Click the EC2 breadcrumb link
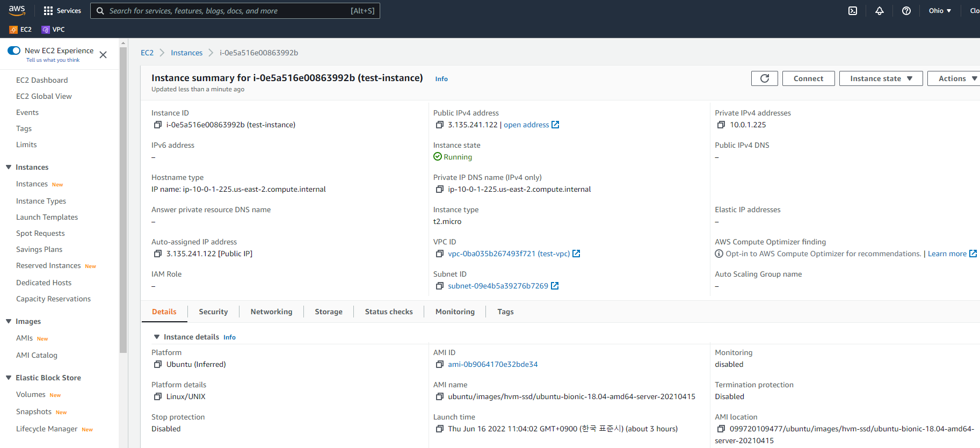 pyautogui.click(x=147, y=53)
